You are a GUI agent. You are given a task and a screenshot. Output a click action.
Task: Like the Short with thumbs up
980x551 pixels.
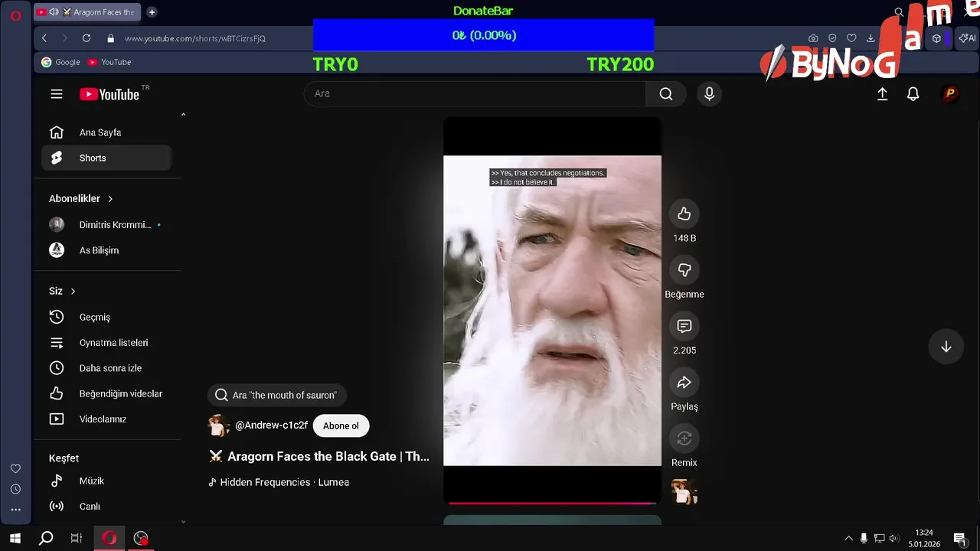click(684, 214)
